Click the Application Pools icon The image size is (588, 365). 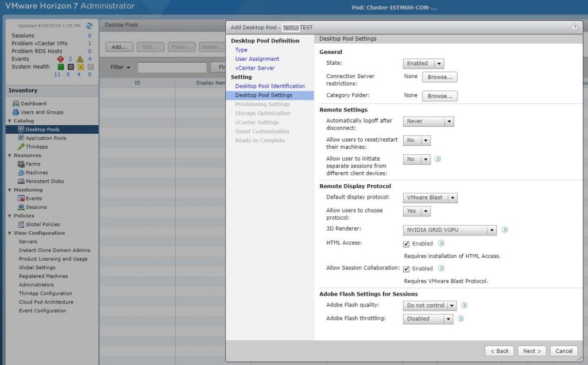point(21,138)
